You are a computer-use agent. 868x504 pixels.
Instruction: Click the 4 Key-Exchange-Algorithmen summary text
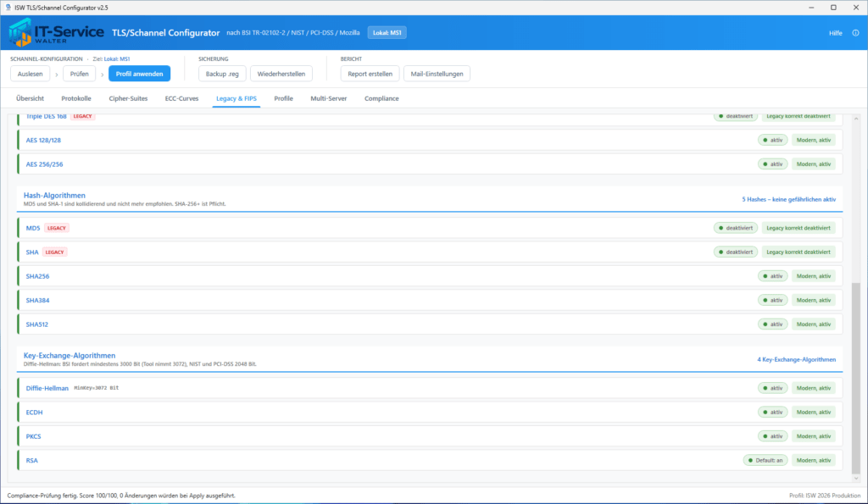click(x=797, y=360)
